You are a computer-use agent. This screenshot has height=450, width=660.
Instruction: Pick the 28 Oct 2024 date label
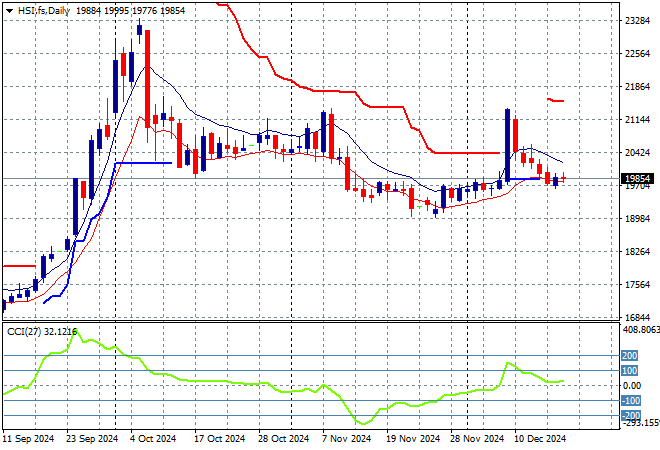coord(283,438)
